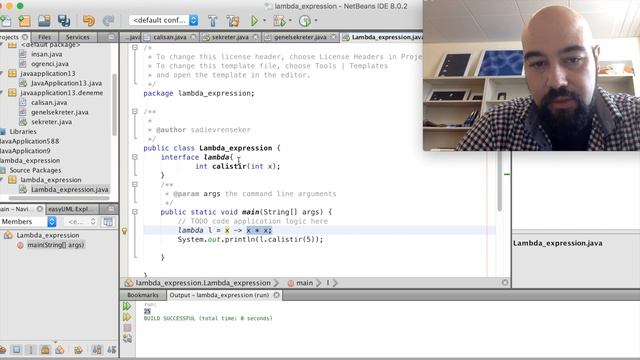Screen dimensions: 640x360
Task: Select the Libraries node in project tree
Action: [x=23, y=131]
